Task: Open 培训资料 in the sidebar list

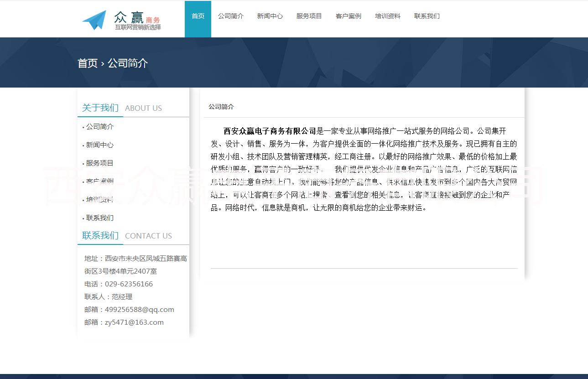Action: 100,200
